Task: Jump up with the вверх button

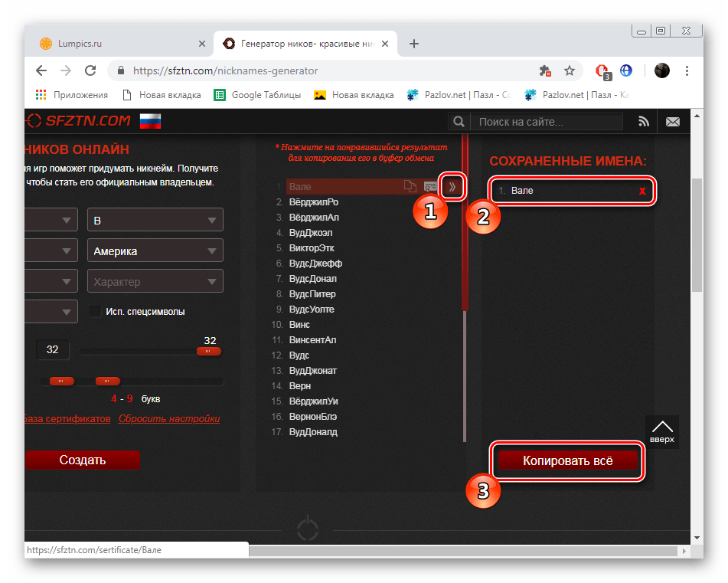Action: tap(662, 431)
